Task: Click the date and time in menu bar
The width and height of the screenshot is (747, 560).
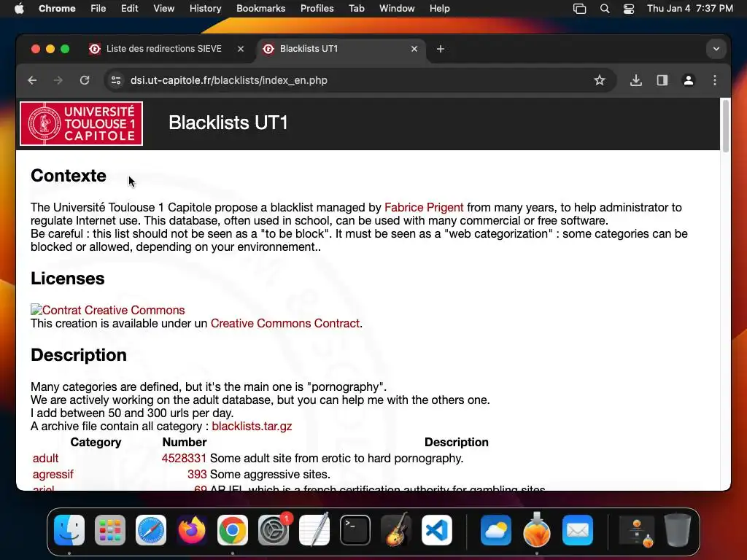Action: tap(690, 9)
